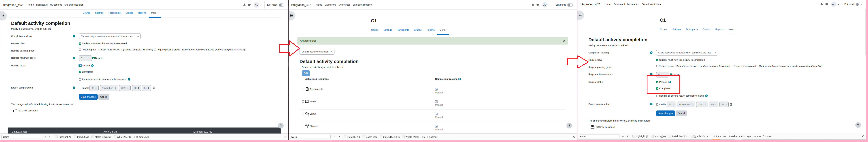Viewport: 868px width, 142px height.
Task: Tick the Assignments row checkbox
Action: click(x=303, y=89)
